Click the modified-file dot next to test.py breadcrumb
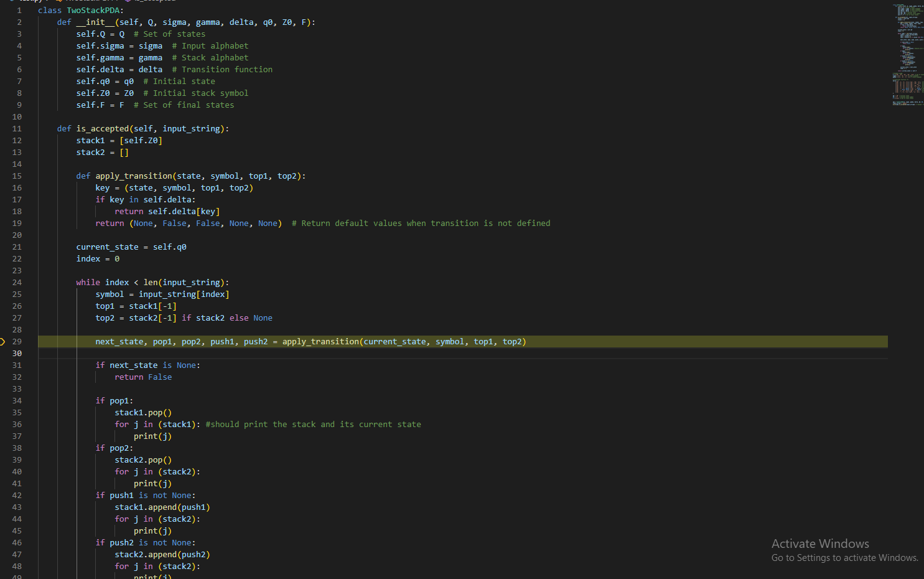Image resolution: width=924 pixels, height=579 pixels. click(x=12, y=2)
